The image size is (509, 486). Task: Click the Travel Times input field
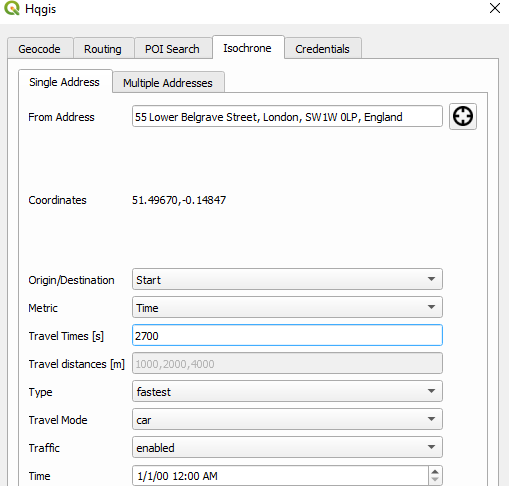click(287, 335)
